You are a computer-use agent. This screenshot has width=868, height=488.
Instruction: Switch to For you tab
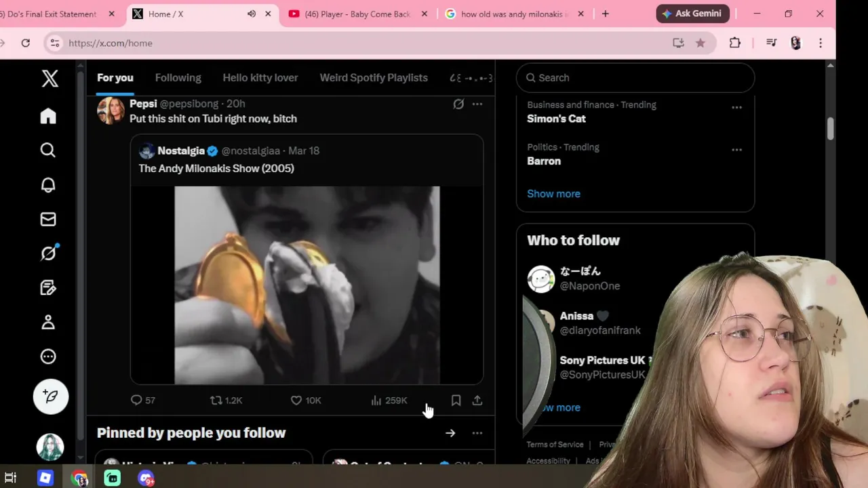[x=115, y=78]
